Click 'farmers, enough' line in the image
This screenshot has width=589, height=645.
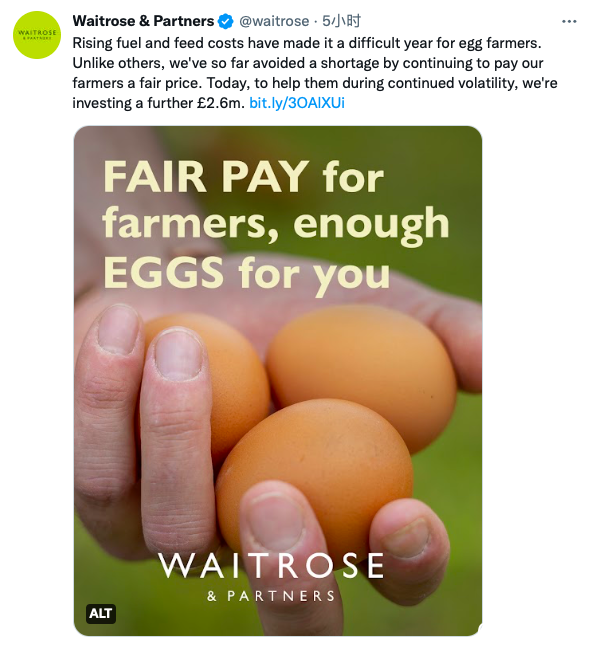276,223
